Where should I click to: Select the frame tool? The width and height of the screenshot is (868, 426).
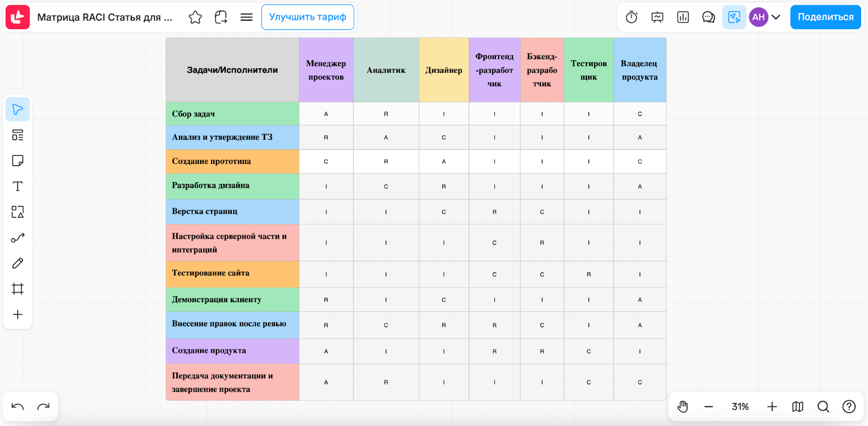pyautogui.click(x=17, y=289)
